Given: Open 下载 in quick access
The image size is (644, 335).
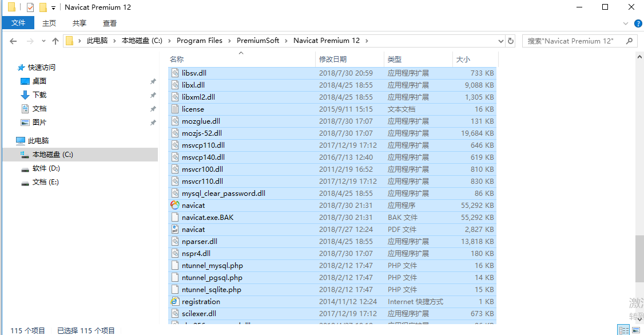Looking at the screenshot, I should click(39, 95).
